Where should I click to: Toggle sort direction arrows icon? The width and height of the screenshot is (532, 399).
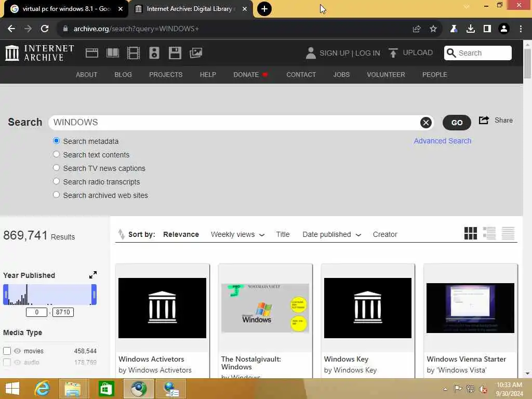coord(121,234)
